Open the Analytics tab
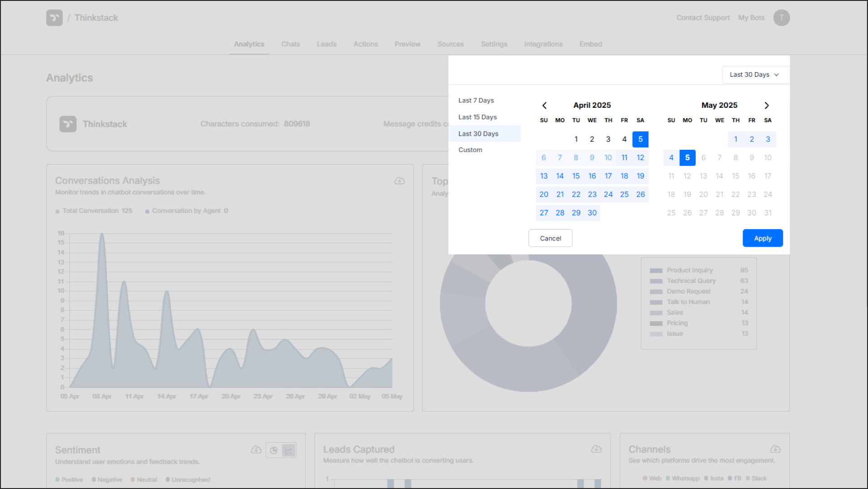868x489 pixels. [249, 44]
